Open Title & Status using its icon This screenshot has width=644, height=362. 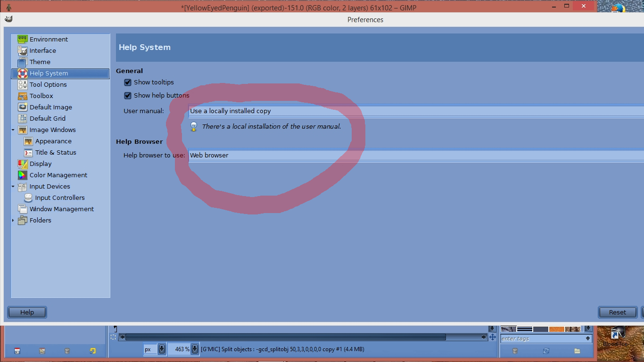[28, 152]
